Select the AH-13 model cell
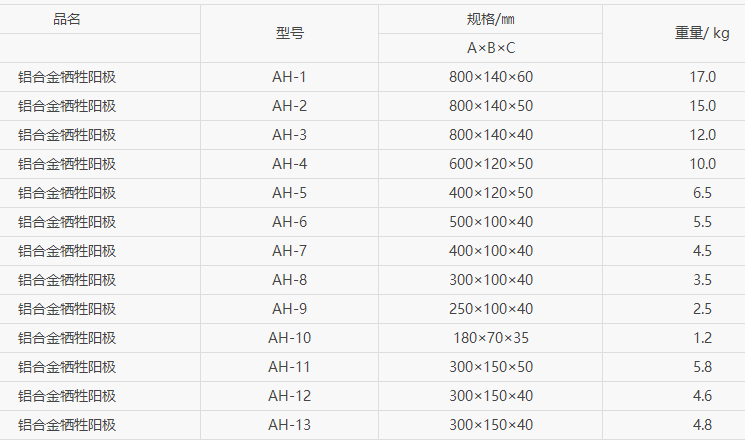 290,425
